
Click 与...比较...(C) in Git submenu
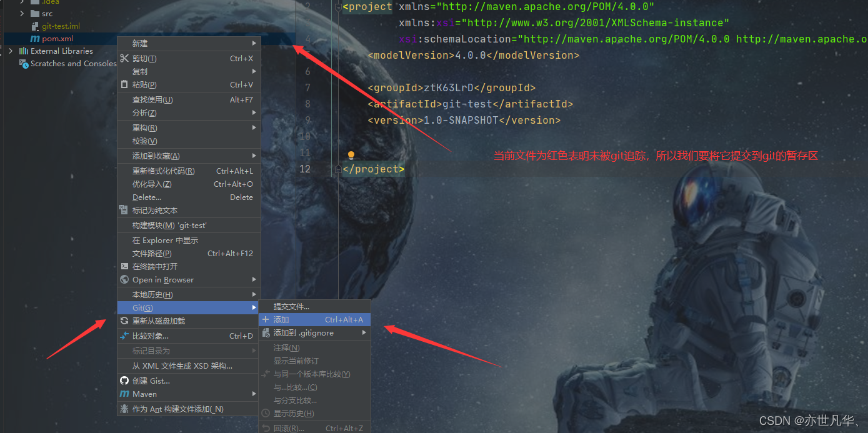pyautogui.click(x=315, y=387)
